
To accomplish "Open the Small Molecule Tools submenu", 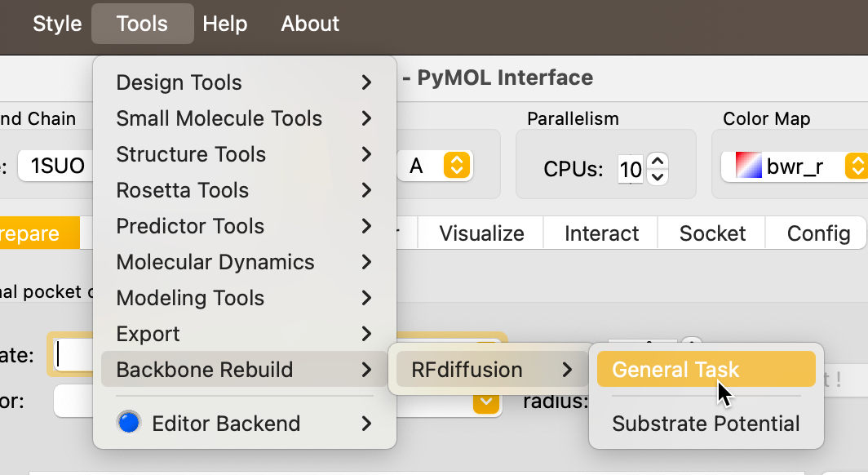I will pos(244,118).
